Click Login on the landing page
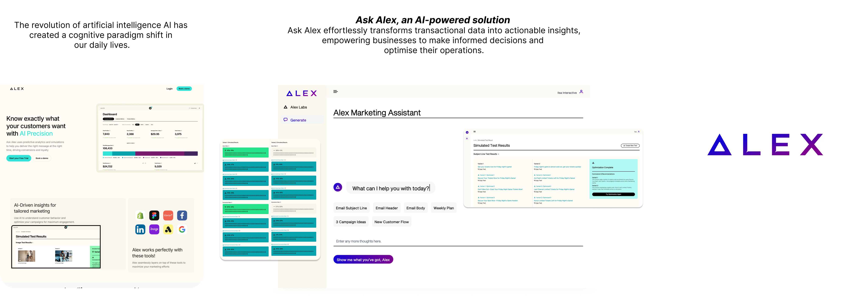This screenshot has width=868, height=297. pos(169,89)
